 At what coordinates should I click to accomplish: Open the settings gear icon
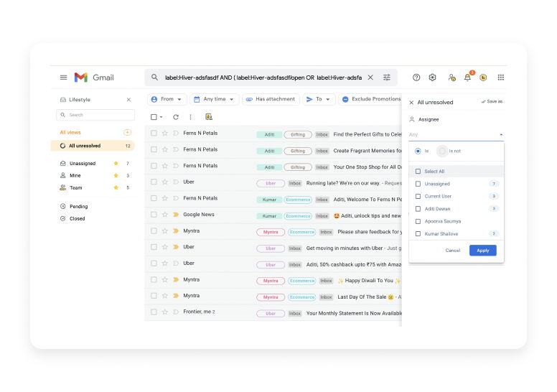(433, 78)
